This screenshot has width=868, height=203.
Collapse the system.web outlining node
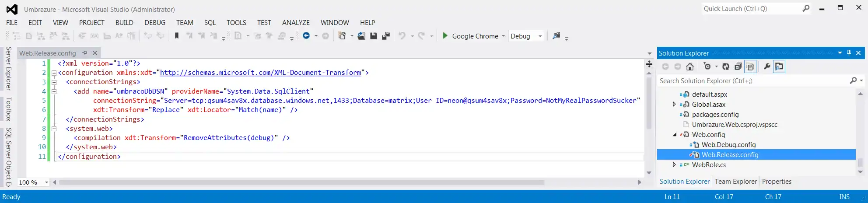click(54, 129)
